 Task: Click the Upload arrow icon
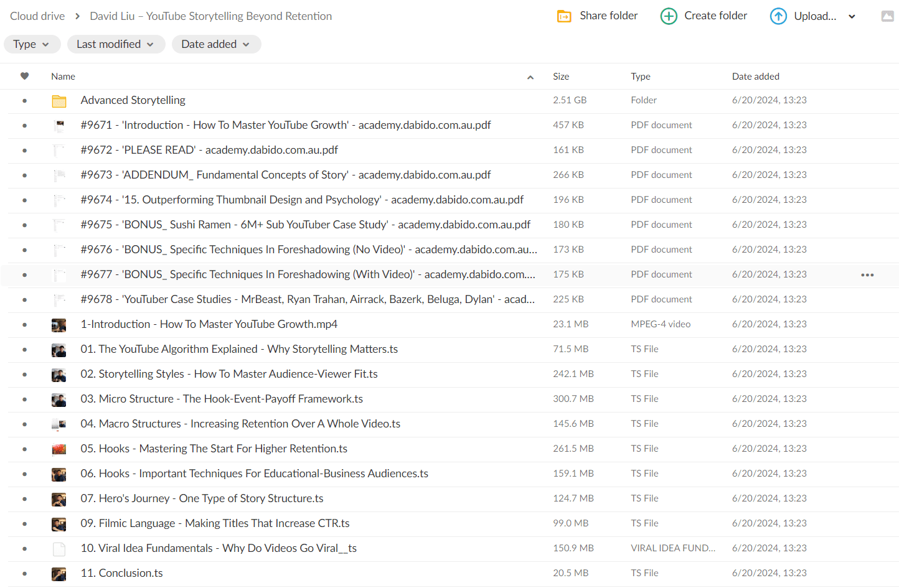click(x=778, y=16)
